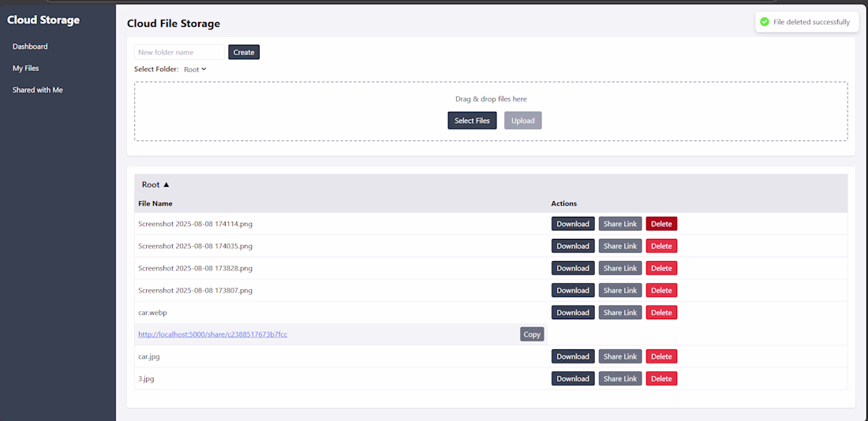Click file name Screenshot 2025-08-08 174114.png
Viewport: 868px width, 421px height.
click(x=196, y=224)
